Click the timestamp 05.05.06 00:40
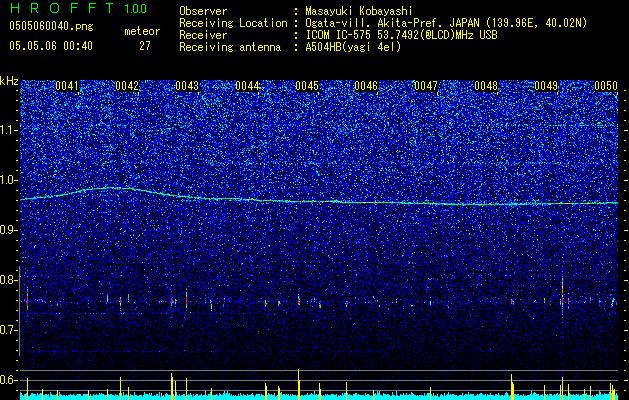The width and height of the screenshot is (629, 400). (x=51, y=46)
